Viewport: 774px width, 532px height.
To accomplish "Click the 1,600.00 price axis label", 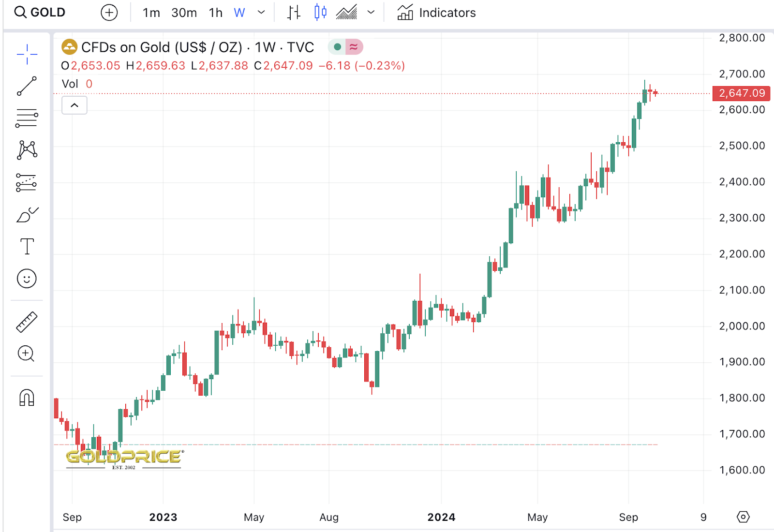I will 742,470.
